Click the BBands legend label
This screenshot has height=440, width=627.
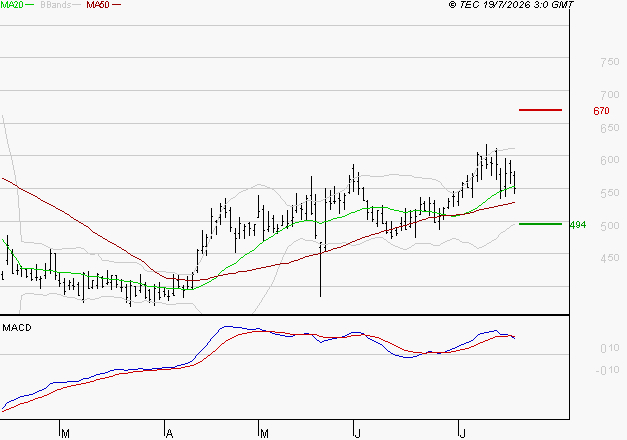(x=56, y=5)
